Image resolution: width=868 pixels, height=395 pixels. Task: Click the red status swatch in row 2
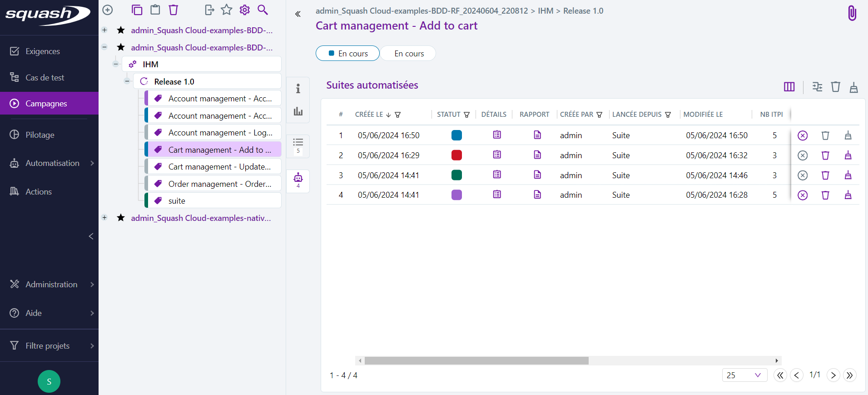(x=456, y=155)
